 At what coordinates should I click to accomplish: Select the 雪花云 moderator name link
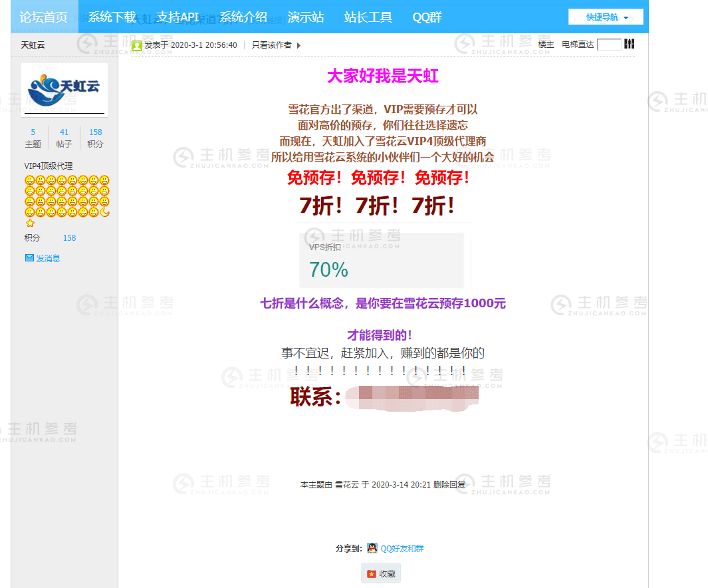point(347,485)
